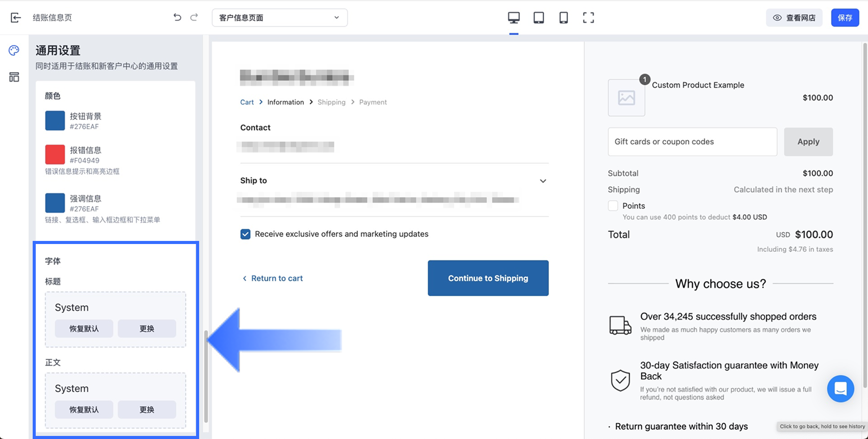Open the palette general settings sidebar icon

coord(14,50)
